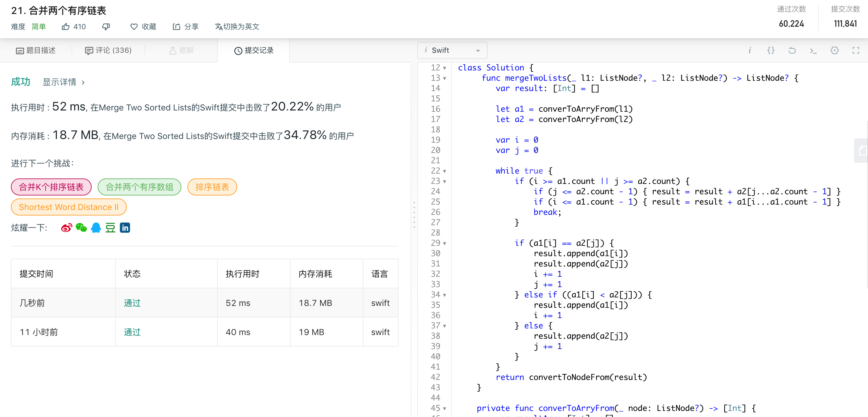Click the editor info icon
The image size is (868, 417).
(749, 51)
